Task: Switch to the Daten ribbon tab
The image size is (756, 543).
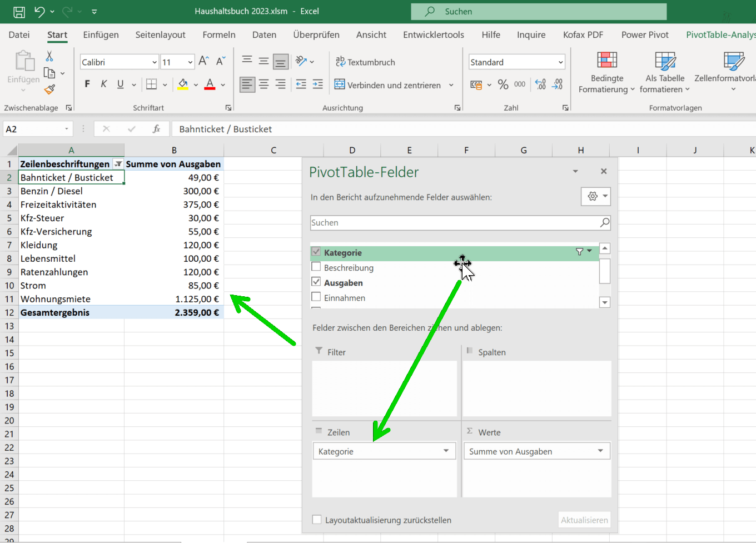Action: pos(264,34)
